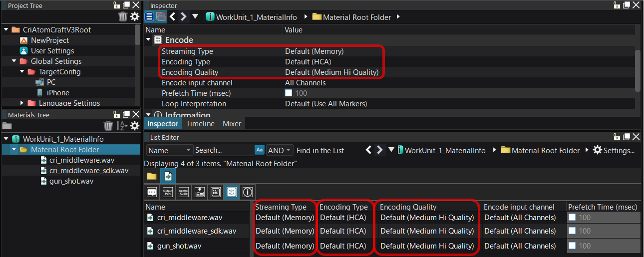Click the Materials Tree trash icon
The width and height of the screenshot is (644, 257).
tap(108, 126)
